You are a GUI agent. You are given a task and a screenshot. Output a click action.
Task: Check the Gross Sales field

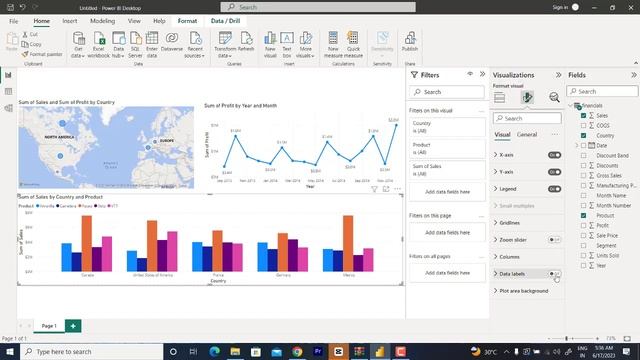(x=583, y=176)
